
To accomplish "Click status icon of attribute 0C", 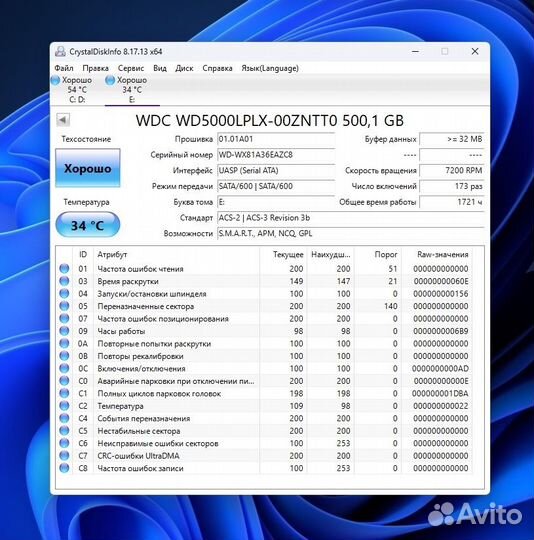I will [64, 368].
